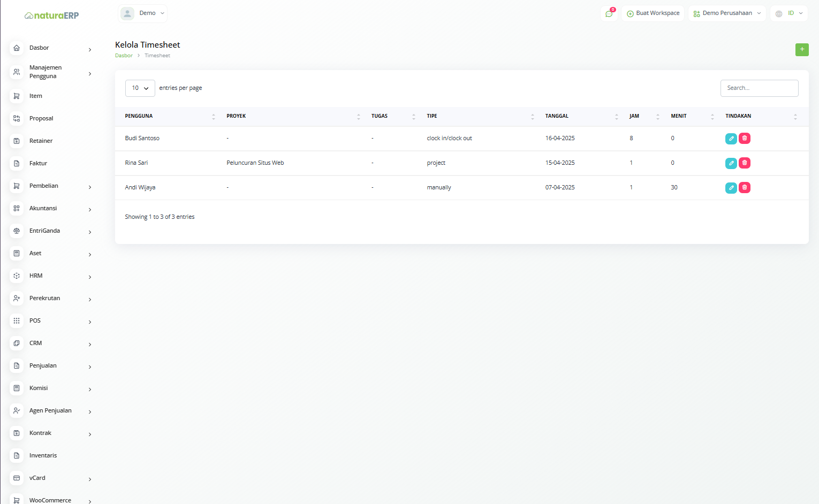The height and width of the screenshot is (504, 819).
Task: Click the CRM sidebar icon
Action: click(x=17, y=343)
